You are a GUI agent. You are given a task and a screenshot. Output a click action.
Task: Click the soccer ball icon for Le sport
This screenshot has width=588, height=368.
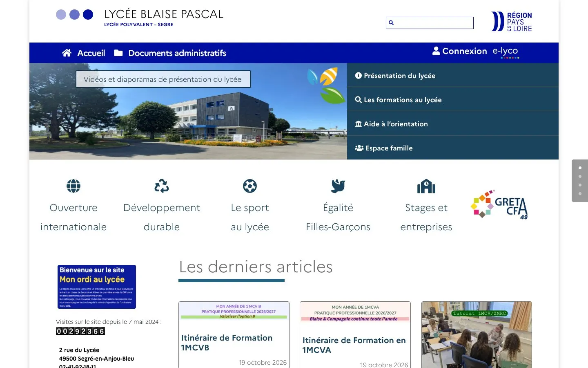250,186
